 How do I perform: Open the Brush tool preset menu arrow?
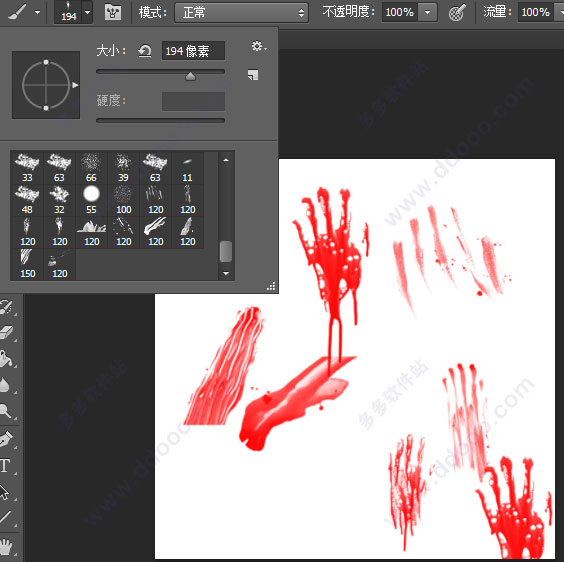tap(37, 12)
